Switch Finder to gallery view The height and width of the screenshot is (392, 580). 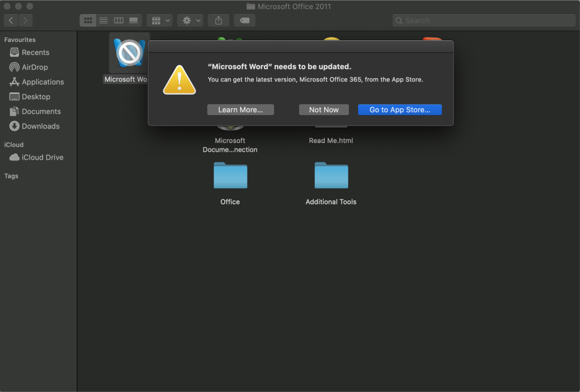coord(134,20)
